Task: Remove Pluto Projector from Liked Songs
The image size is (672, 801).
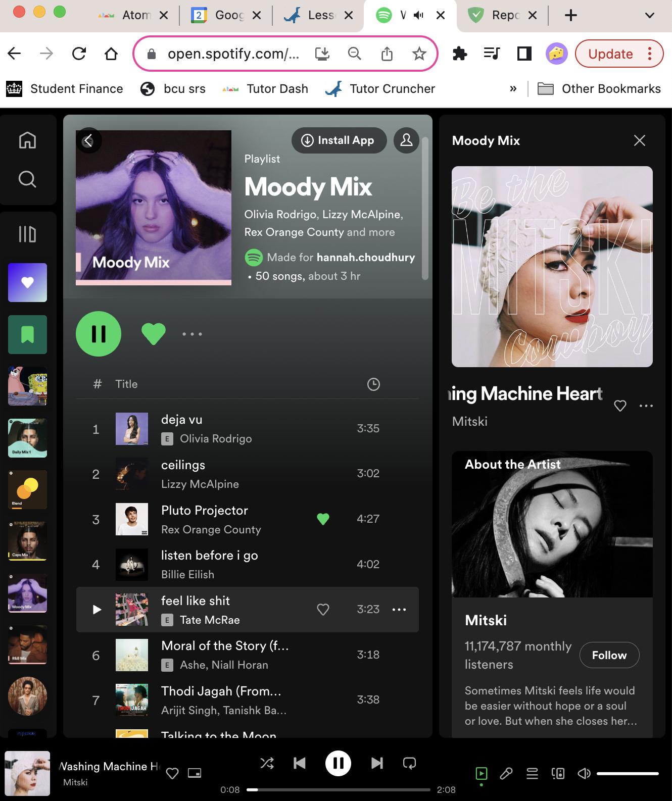Action: tap(323, 519)
